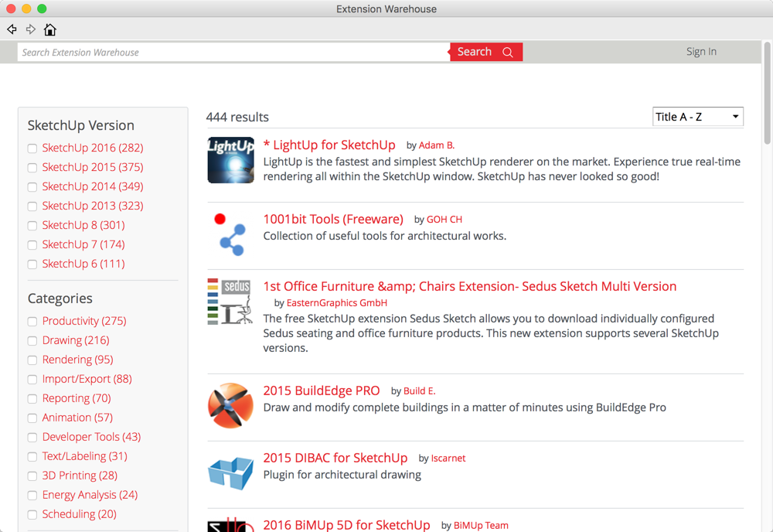Filter by the Developer Tools (43) text link
The height and width of the screenshot is (532, 773).
(x=92, y=437)
